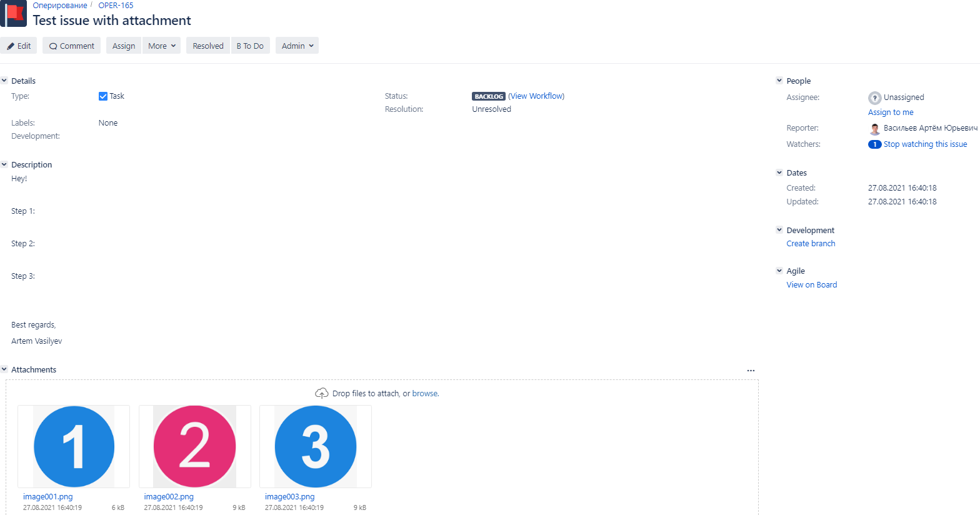Click the Labels value None
The height and width of the screenshot is (515, 980).
pos(108,123)
